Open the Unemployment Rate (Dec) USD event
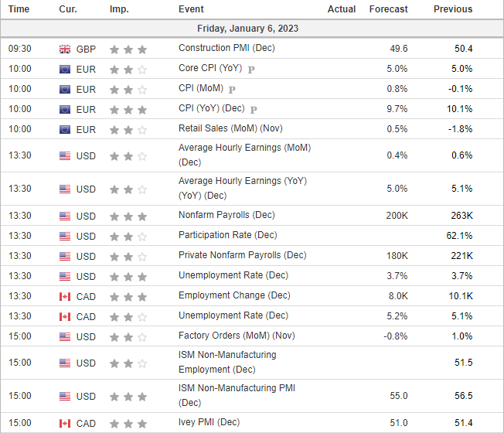 233,275
